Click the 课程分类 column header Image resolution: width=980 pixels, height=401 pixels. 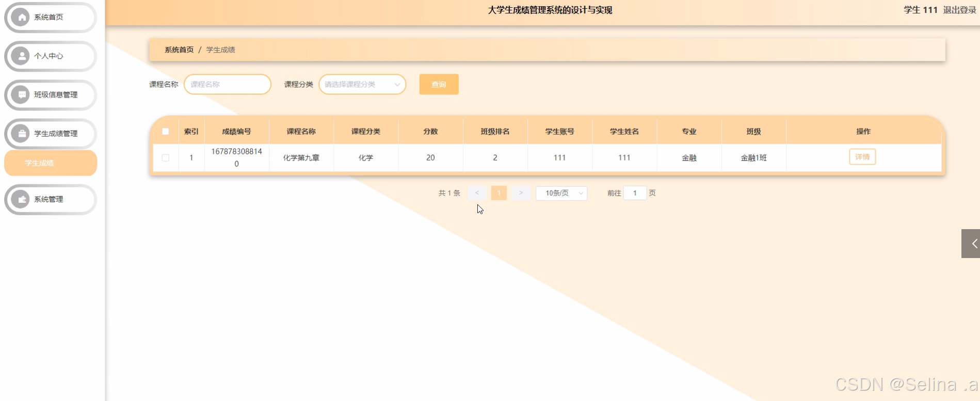coord(366,132)
